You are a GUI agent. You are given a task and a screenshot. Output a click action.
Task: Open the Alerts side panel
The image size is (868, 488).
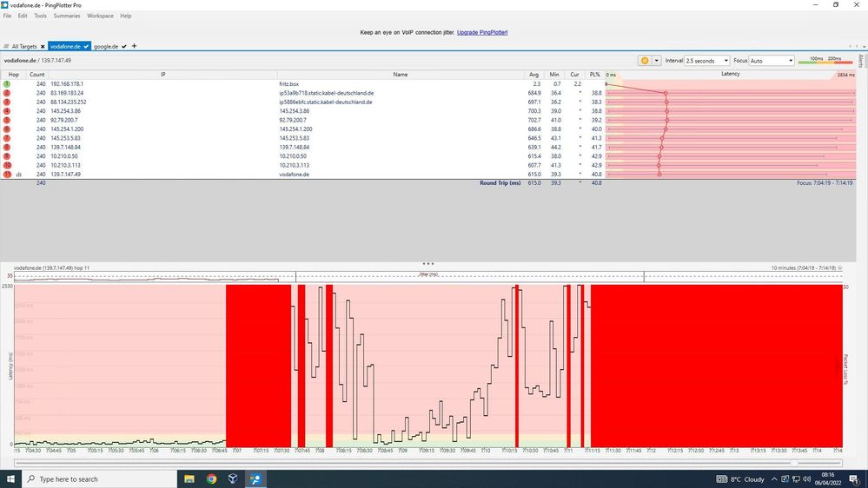point(861,60)
